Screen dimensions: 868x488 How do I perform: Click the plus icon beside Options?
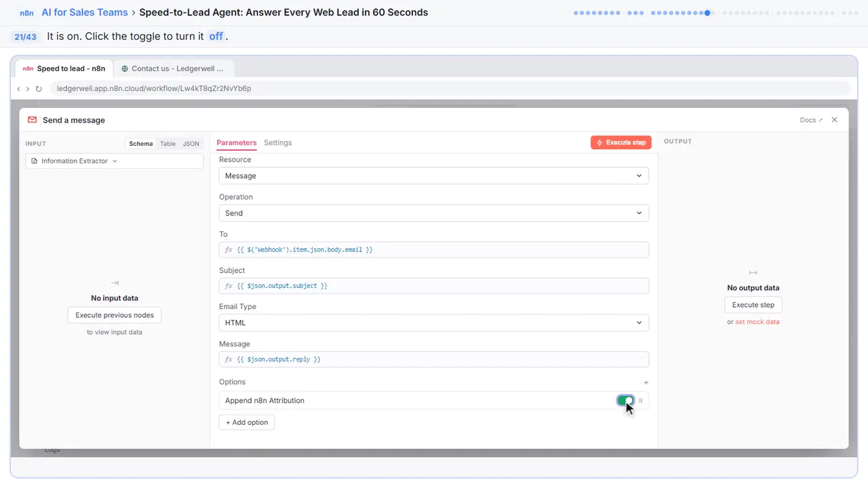point(646,382)
